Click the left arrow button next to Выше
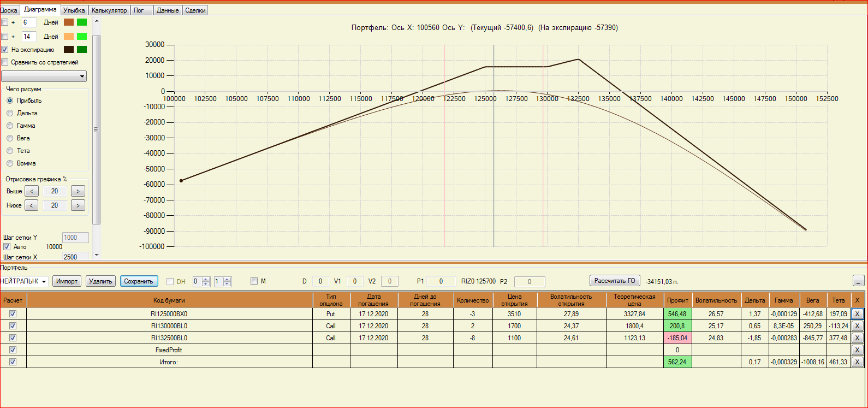Image resolution: width=868 pixels, height=408 pixels. point(32,191)
